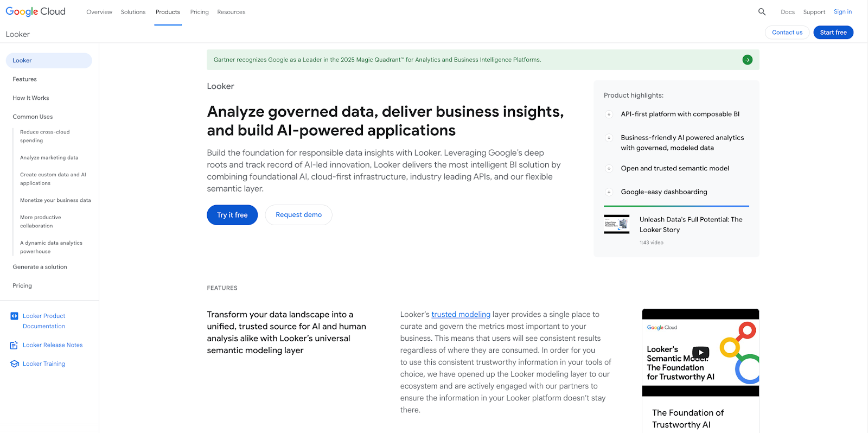Viewport: 868px width, 433px height.
Task: Expand API-first platform highlight arrow
Action: click(609, 114)
